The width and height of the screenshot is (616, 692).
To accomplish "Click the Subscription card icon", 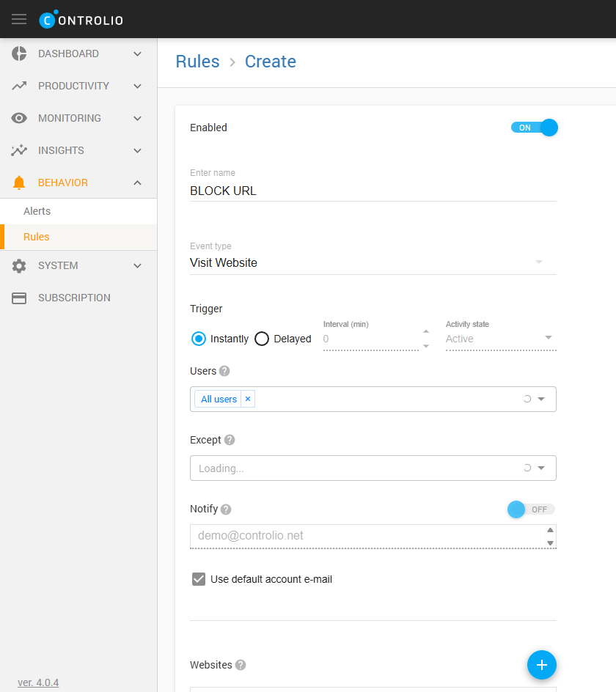I will [19, 298].
